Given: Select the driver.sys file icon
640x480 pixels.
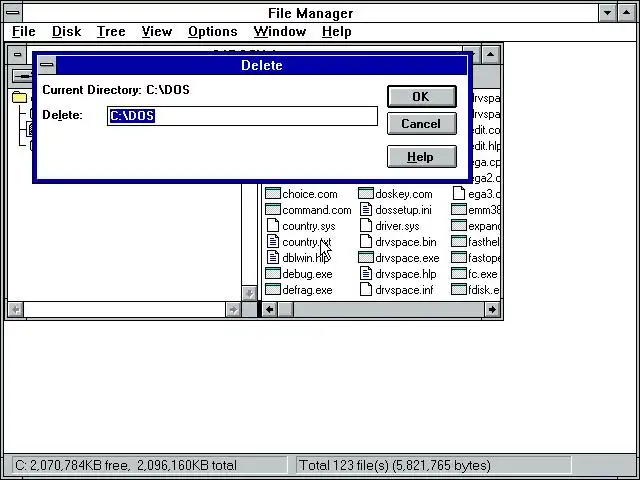Looking at the screenshot, I should point(366,225).
